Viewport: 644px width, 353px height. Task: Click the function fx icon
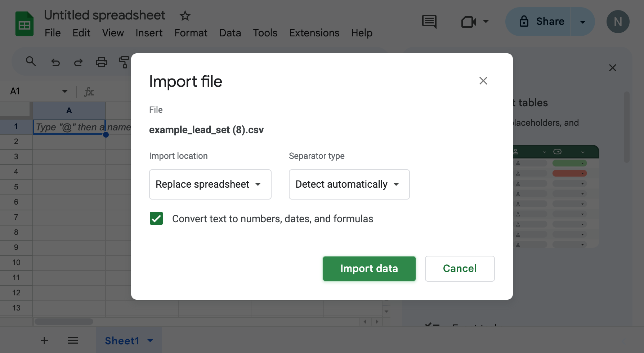[x=89, y=91]
